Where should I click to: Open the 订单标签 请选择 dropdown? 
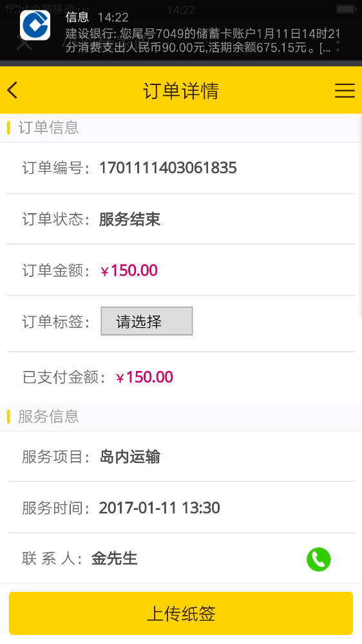(x=147, y=321)
